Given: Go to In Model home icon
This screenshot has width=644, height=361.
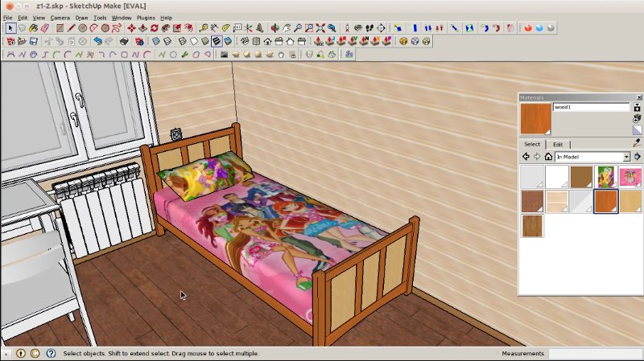Looking at the screenshot, I should click(548, 157).
